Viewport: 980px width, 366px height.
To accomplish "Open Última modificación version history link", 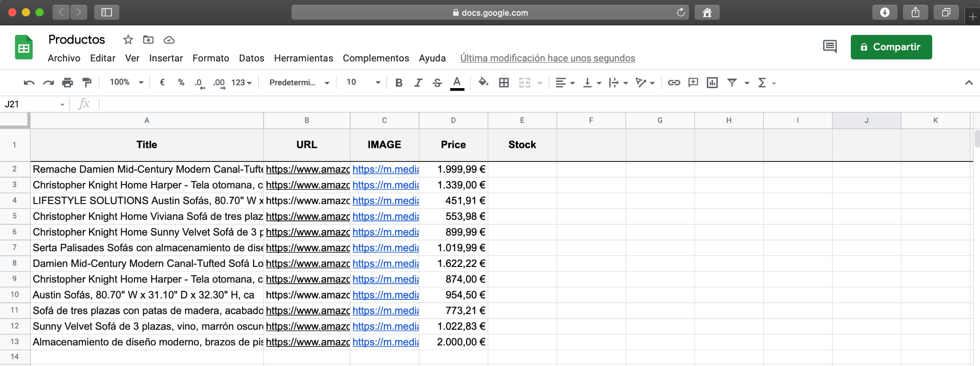I will coord(547,58).
